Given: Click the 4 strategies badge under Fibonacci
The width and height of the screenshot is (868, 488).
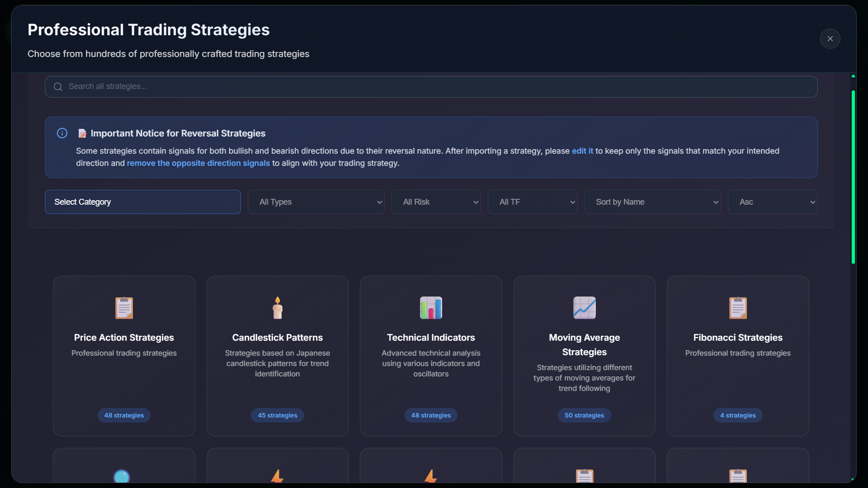Looking at the screenshot, I should (x=738, y=415).
